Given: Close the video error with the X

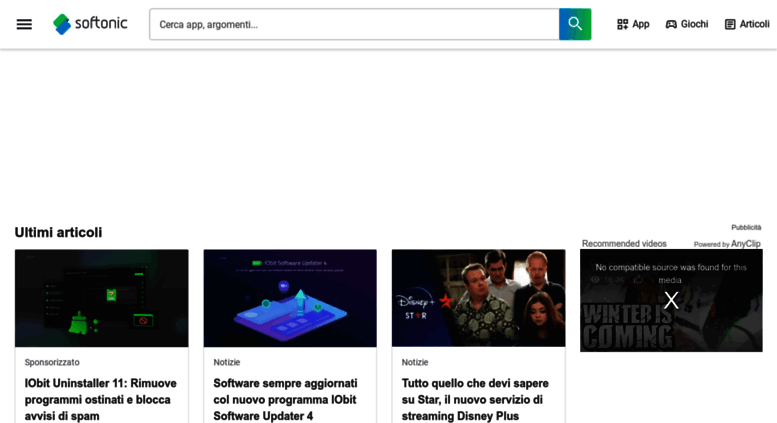Looking at the screenshot, I should click(x=671, y=300).
